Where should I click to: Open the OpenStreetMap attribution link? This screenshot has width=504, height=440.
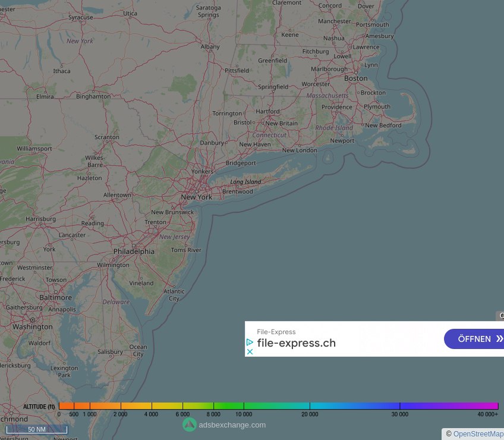tap(478, 434)
